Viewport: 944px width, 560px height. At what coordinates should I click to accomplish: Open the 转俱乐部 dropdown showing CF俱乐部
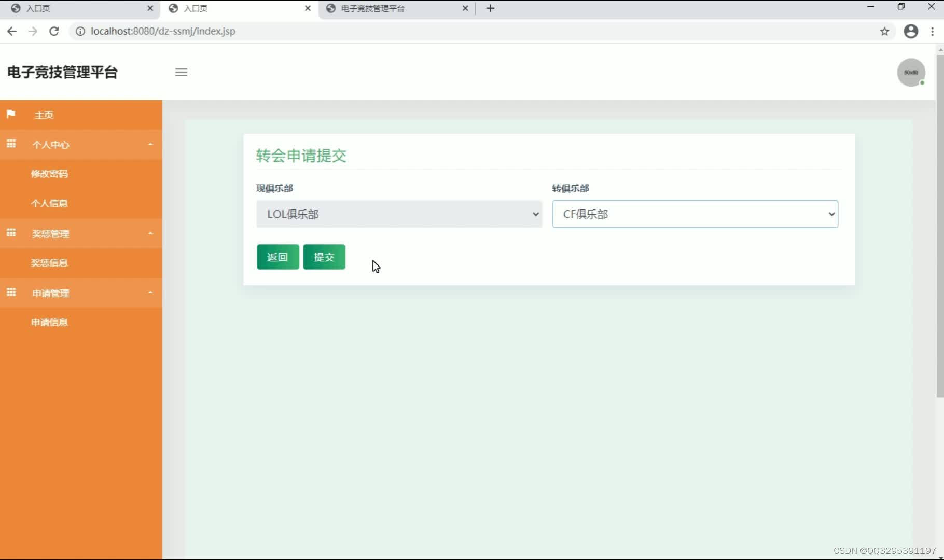tap(695, 214)
